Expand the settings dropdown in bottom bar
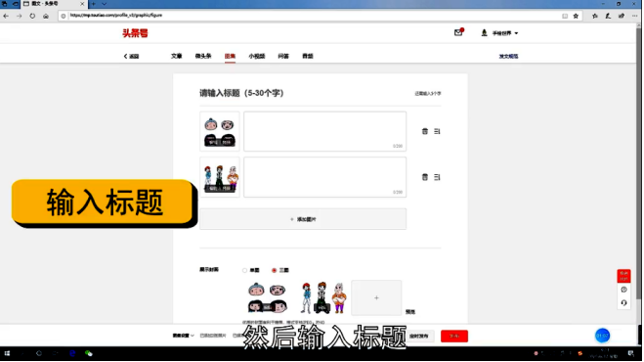Image resolution: width=644 pixels, height=362 pixels. pyautogui.click(x=183, y=336)
